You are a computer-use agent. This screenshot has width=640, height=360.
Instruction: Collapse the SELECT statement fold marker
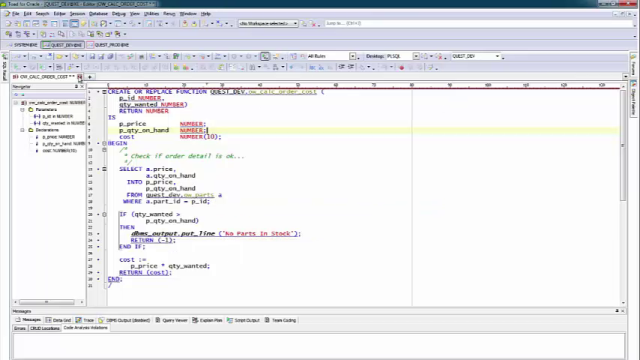[104, 169]
